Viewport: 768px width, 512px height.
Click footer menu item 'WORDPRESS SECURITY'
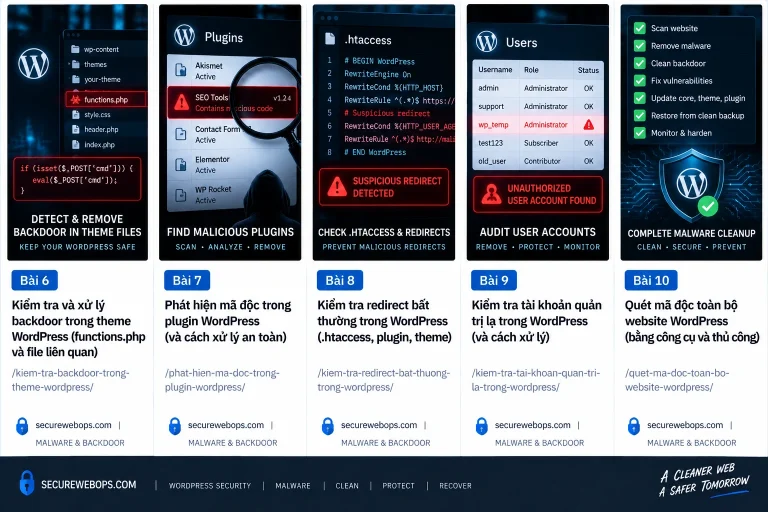tap(210, 486)
